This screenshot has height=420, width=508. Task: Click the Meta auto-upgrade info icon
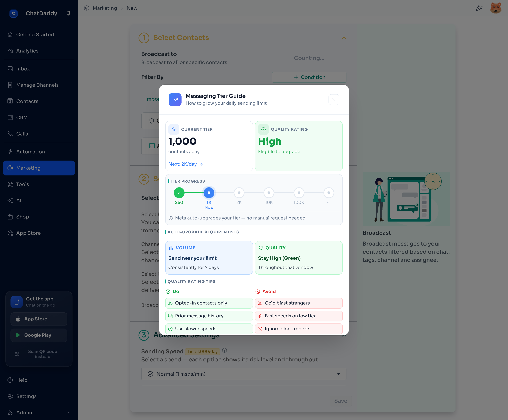click(171, 218)
